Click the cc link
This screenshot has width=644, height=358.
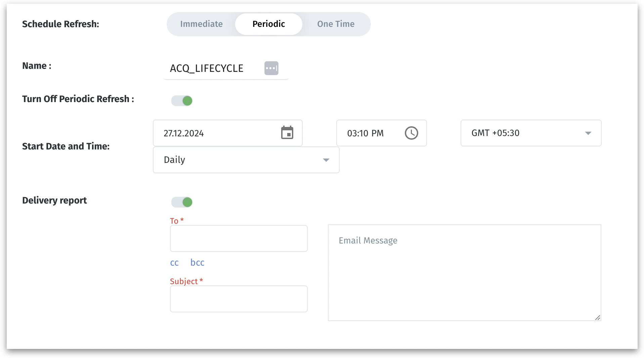coord(174,263)
